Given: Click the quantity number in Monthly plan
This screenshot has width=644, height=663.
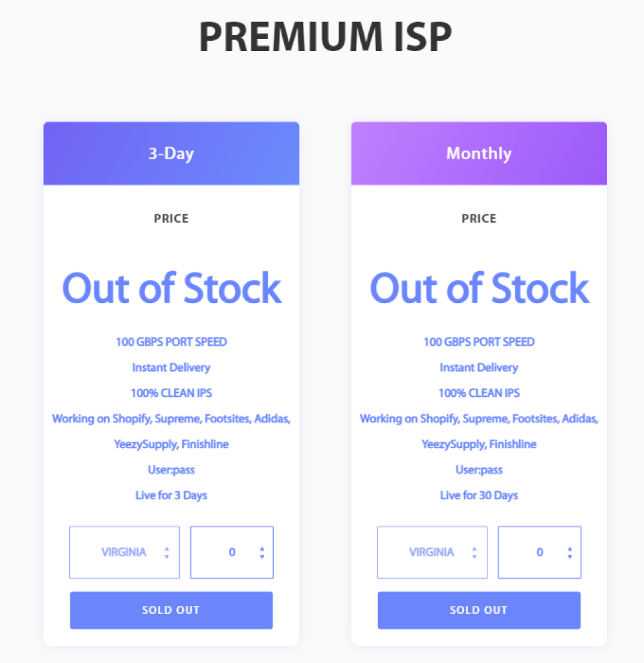Looking at the screenshot, I should coord(540,552).
